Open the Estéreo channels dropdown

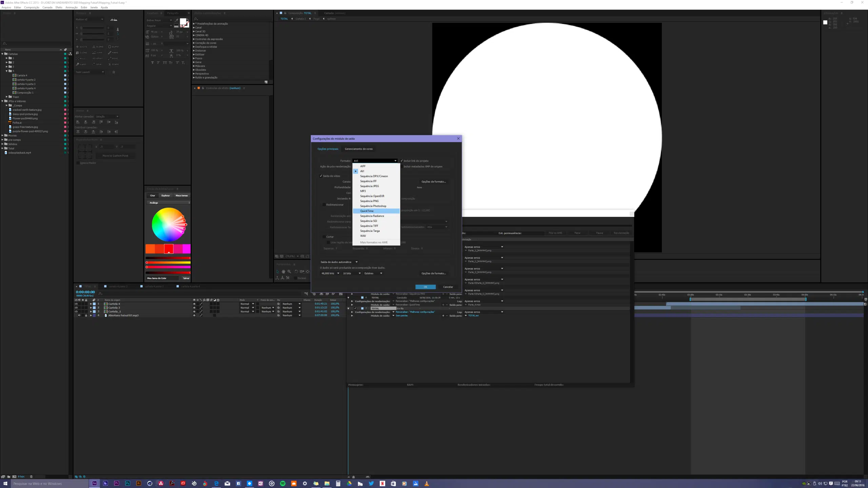pos(373,273)
